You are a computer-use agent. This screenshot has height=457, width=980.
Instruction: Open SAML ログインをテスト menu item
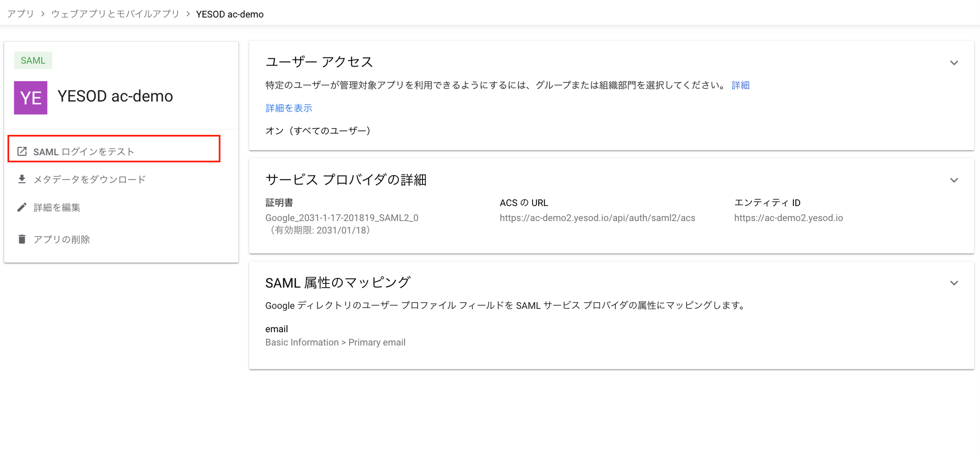click(84, 152)
